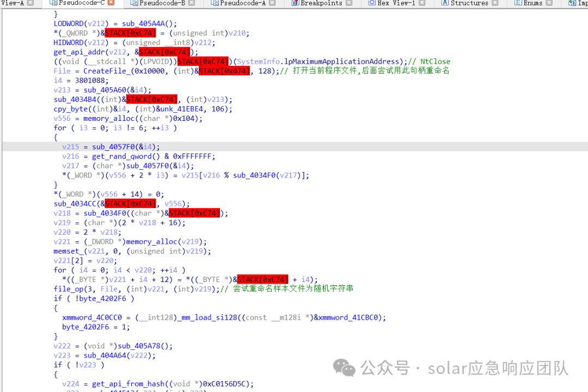Select the unk_41EBE4 reference
The width and height of the screenshot is (588, 392).
pyautogui.click(x=181, y=109)
